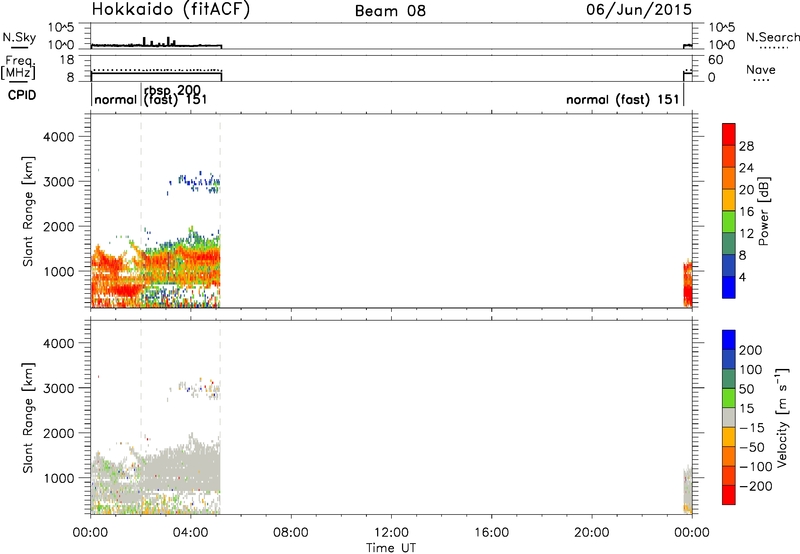This screenshot has height=554, width=800.
Task: Select the "200" tick on the Velocity colorbar
Action: point(751,350)
